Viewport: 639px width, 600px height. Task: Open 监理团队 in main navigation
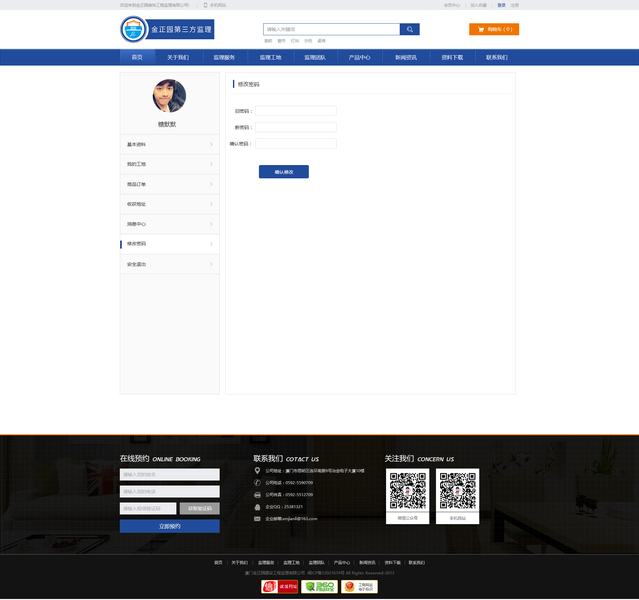coord(315,57)
